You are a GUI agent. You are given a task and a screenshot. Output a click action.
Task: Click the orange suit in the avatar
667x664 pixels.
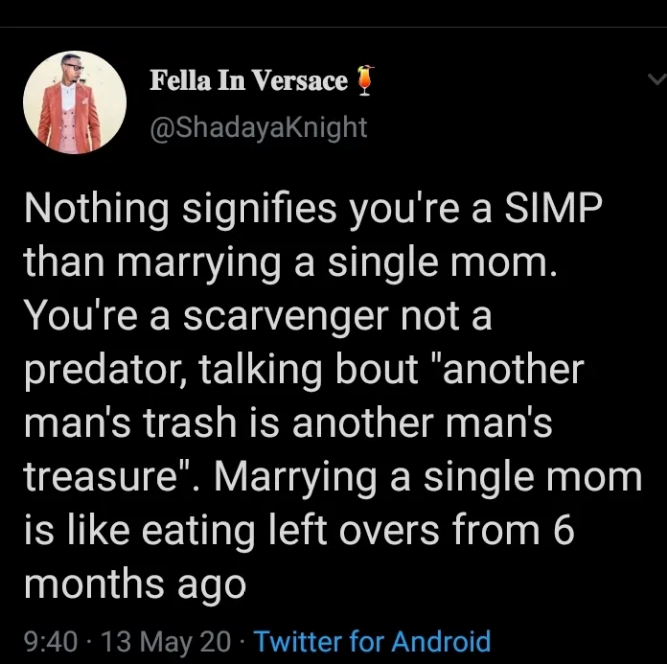(x=68, y=117)
